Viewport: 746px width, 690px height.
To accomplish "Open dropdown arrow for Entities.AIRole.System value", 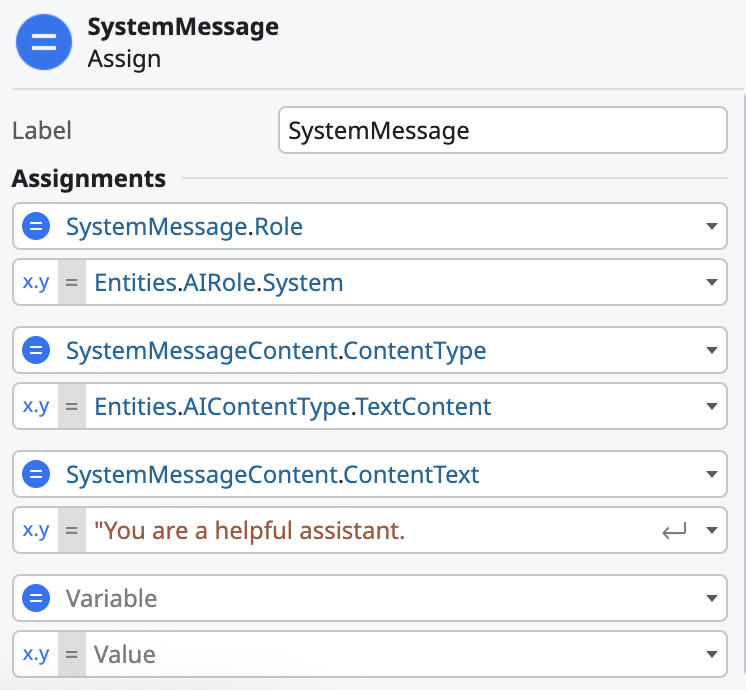I will click(x=712, y=282).
